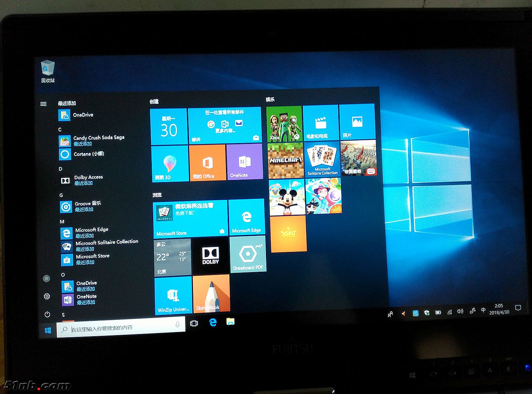The width and height of the screenshot is (532, 394).
Task: Open the purple OneNote tile
Action: click(245, 162)
